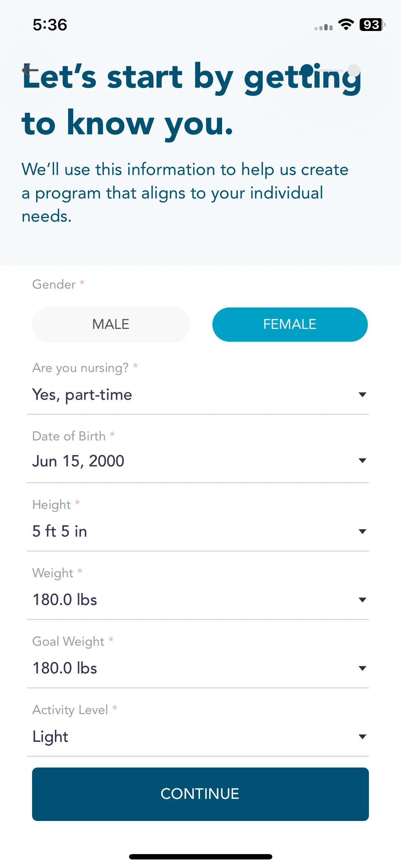Select the MALE gender option
Image resolution: width=401 pixels, height=868 pixels.
(x=111, y=324)
